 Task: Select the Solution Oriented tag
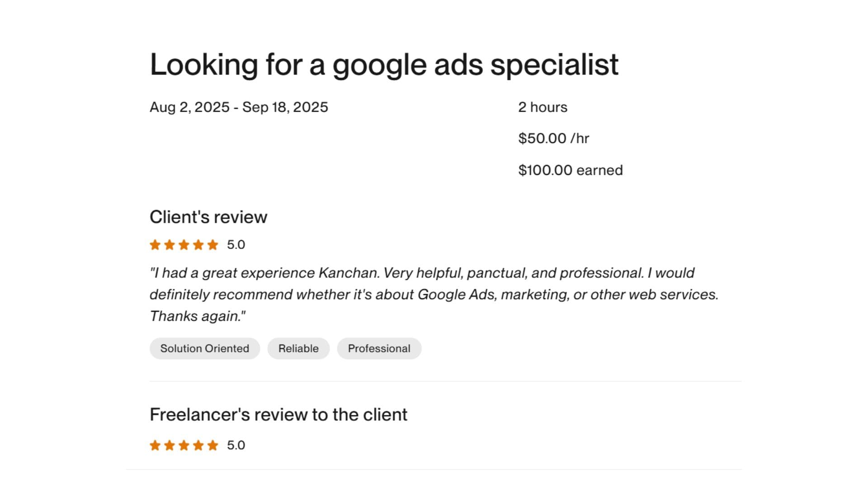tap(205, 348)
